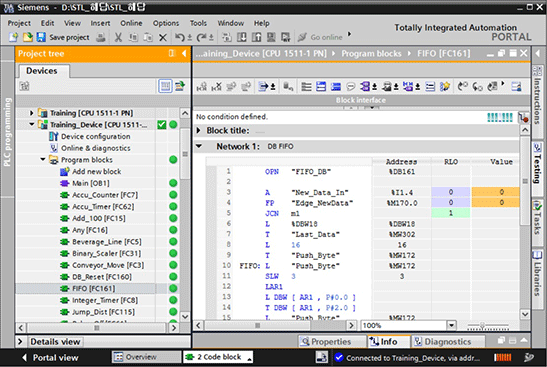The image size is (547, 367).
Task: Click the Paste icon in main toolbar
Action: [x=148, y=37]
